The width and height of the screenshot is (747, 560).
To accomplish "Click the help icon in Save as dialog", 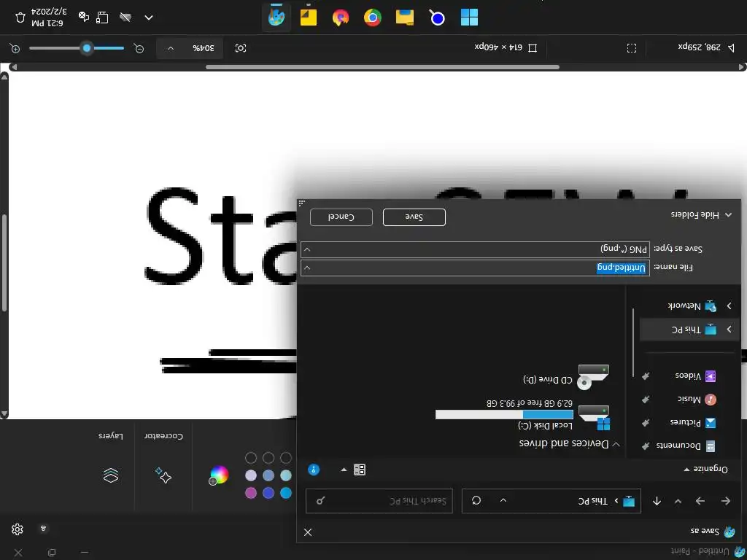I will coord(314,470).
